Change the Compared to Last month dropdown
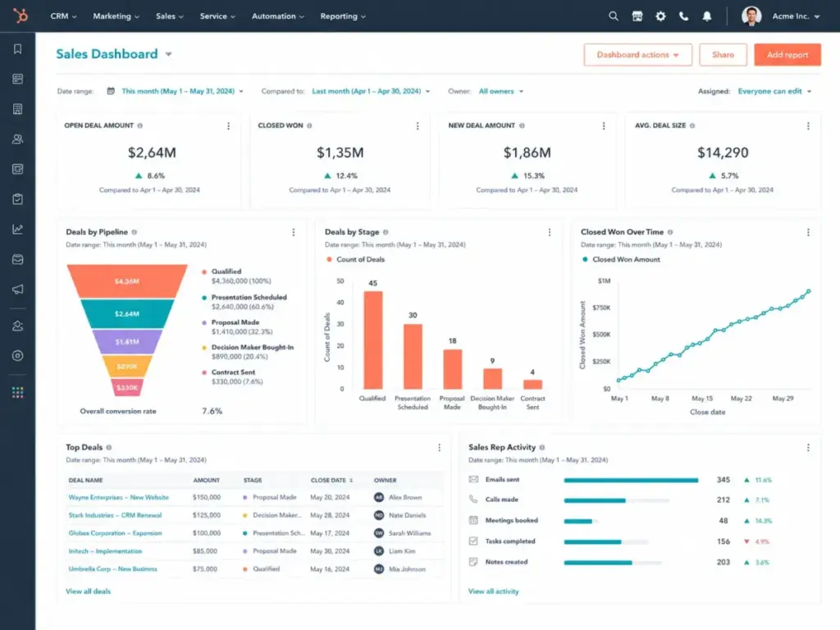Viewport: 840px width, 630px height. pos(371,91)
